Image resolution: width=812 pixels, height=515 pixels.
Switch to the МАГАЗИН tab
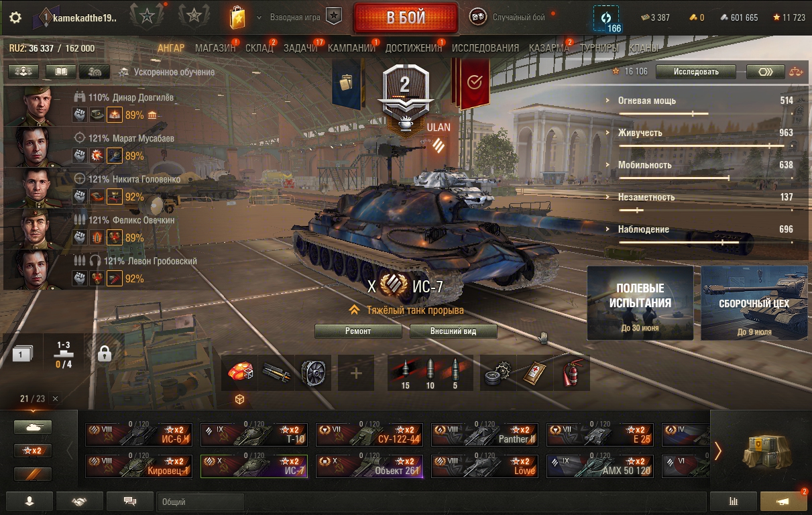pyautogui.click(x=215, y=48)
